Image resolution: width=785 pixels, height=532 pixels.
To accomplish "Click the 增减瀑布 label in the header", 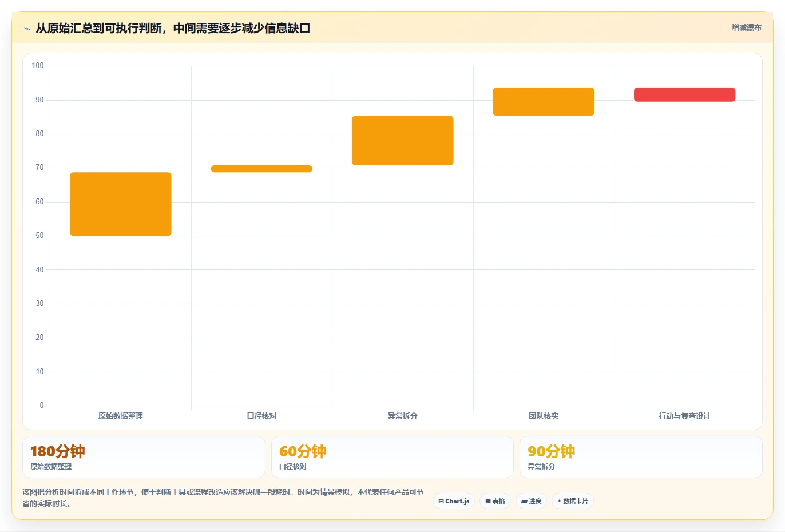I will point(747,27).
